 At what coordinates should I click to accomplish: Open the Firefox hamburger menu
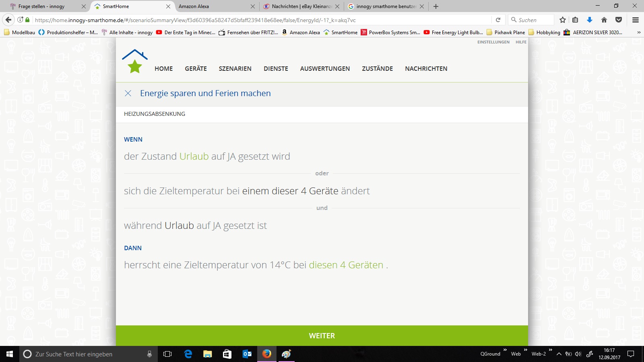pyautogui.click(x=636, y=20)
